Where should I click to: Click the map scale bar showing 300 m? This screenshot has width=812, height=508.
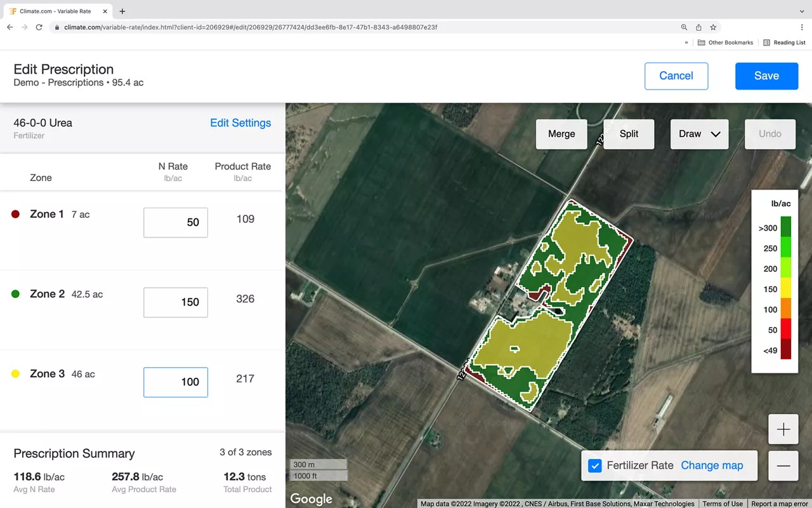pos(318,465)
